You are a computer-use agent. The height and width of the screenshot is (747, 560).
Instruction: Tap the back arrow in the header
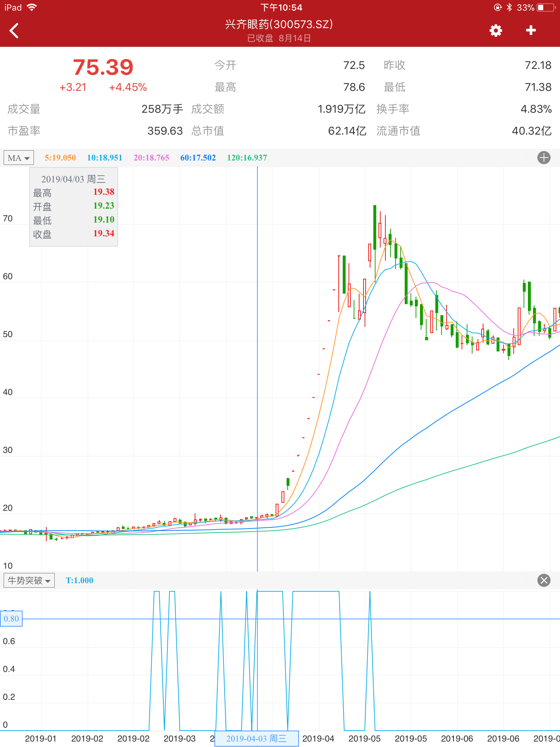pos(14,31)
